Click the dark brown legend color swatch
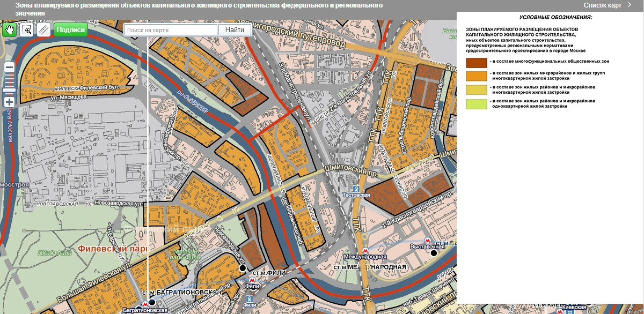 click(475, 63)
